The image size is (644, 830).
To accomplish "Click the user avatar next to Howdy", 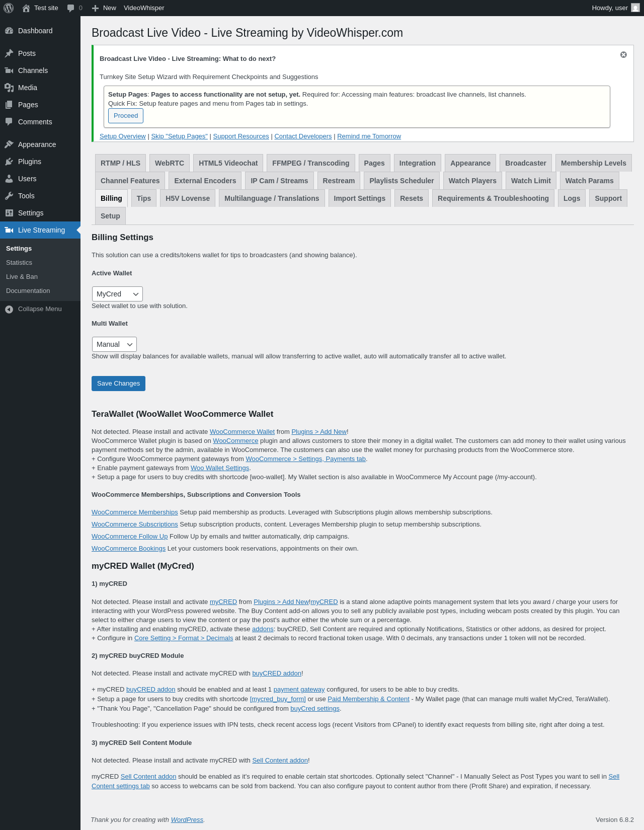I will point(635,8).
